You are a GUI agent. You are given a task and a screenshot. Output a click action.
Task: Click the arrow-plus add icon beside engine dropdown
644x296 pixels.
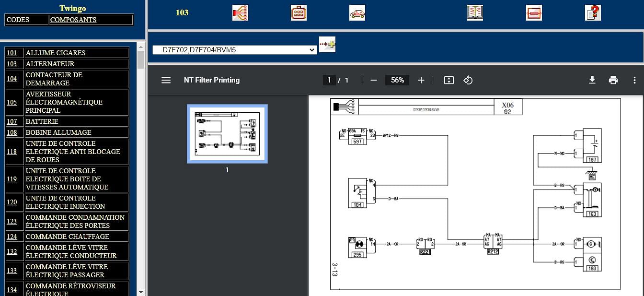pyautogui.click(x=327, y=45)
